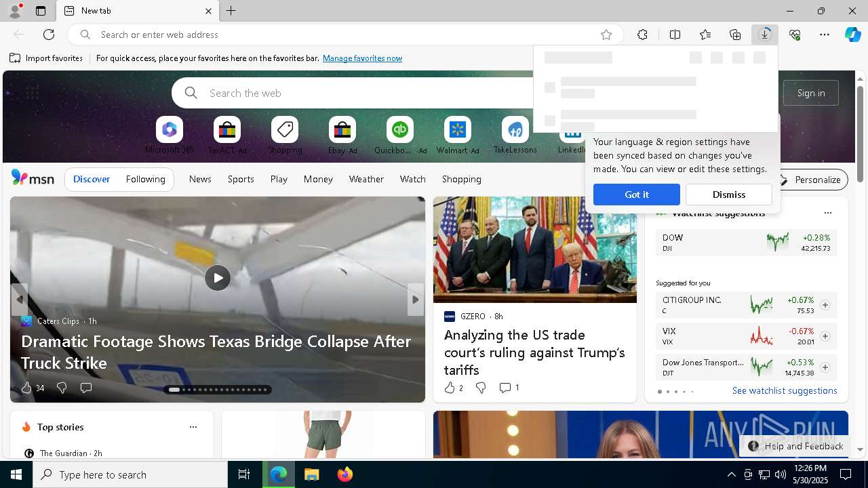Open the Favorites star-list icon
This screenshot has width=868, height=488.
tap(705, 35)
